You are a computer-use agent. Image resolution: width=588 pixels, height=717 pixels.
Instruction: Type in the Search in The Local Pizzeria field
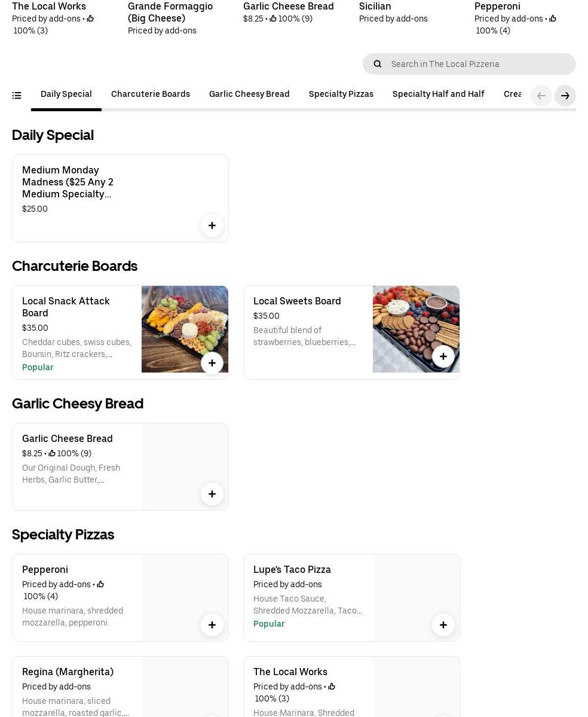pyautogui.click(x=478, y=64)
